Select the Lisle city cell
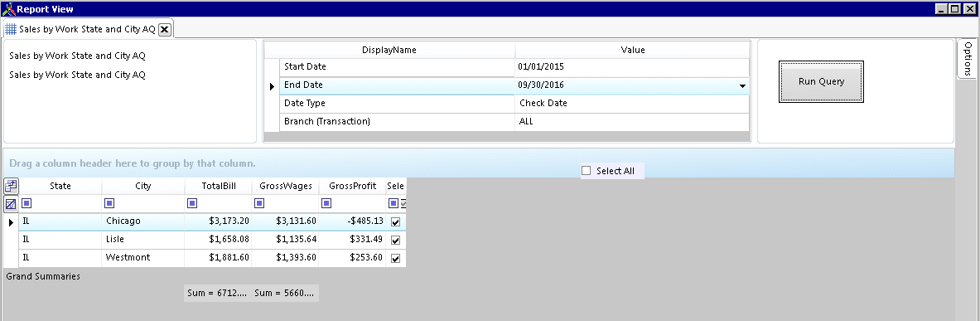 tap(143, 240)
